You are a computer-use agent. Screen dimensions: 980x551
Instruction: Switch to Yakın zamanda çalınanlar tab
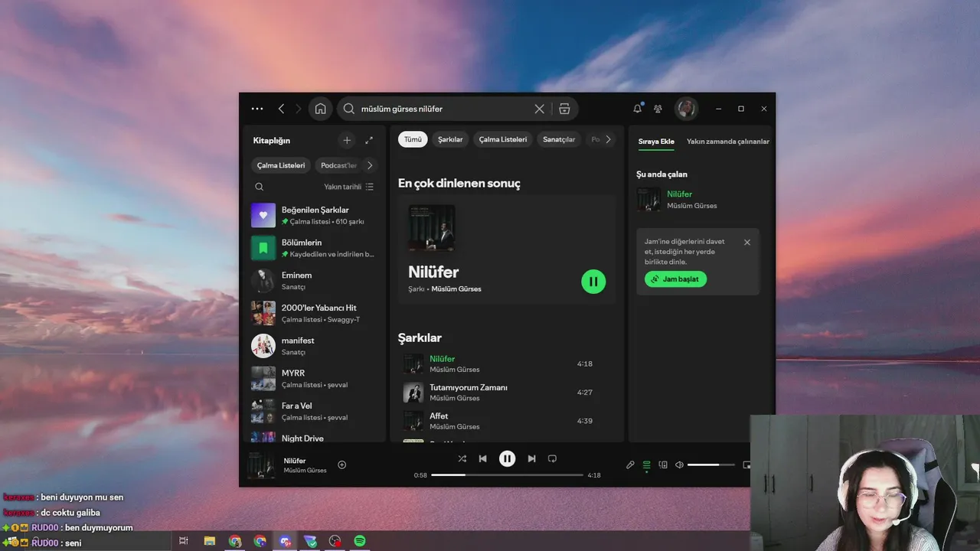tap(728, 142)
